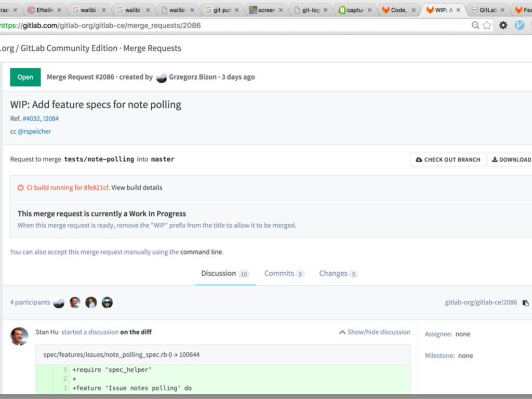
Task: Close the git pull browser tab
Action: pos(236,10)
